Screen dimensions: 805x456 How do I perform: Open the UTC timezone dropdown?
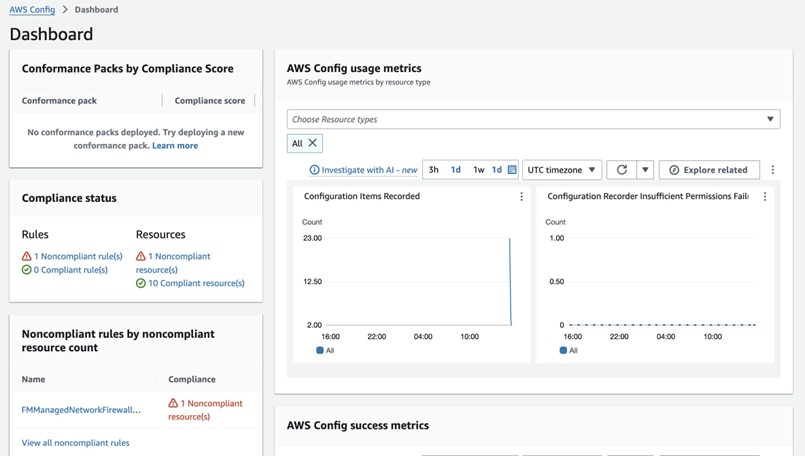pyautogui.click(x=561, y=170)
